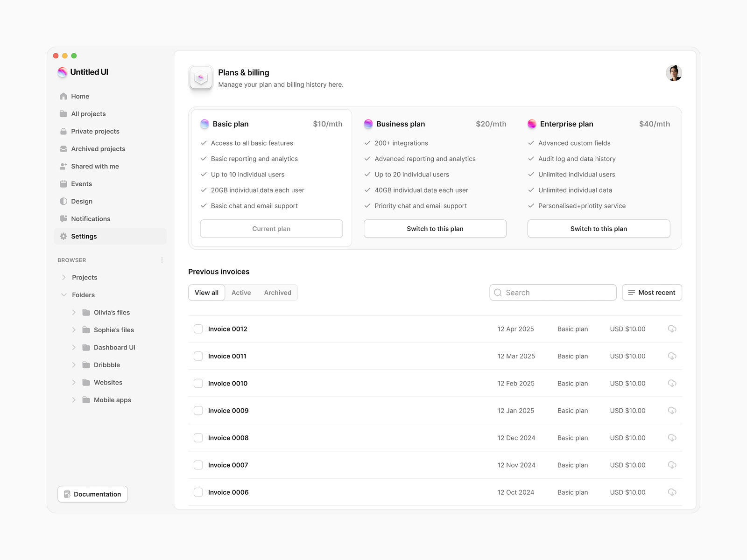
Task: Expand the Olivia's files folder
Action: point(74,312)
